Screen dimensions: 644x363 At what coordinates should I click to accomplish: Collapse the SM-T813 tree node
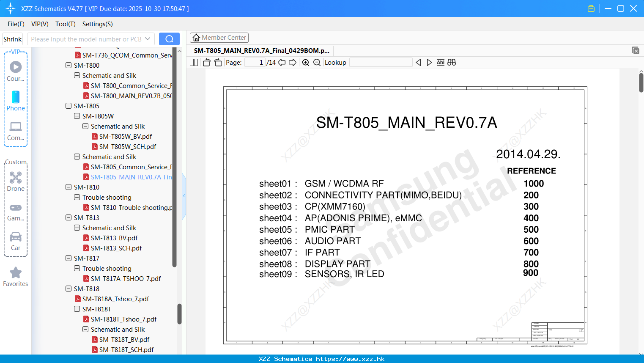coord(69,217)
